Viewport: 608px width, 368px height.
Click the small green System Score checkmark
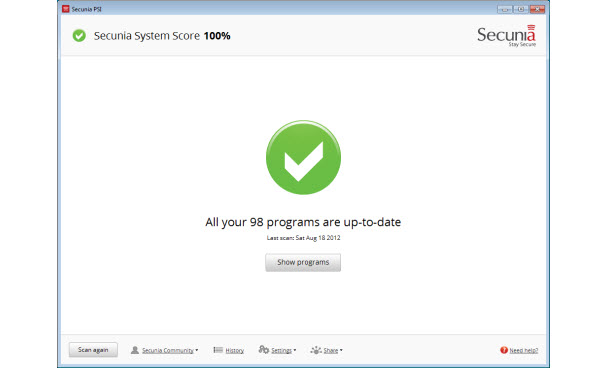[x=79, y=36]
